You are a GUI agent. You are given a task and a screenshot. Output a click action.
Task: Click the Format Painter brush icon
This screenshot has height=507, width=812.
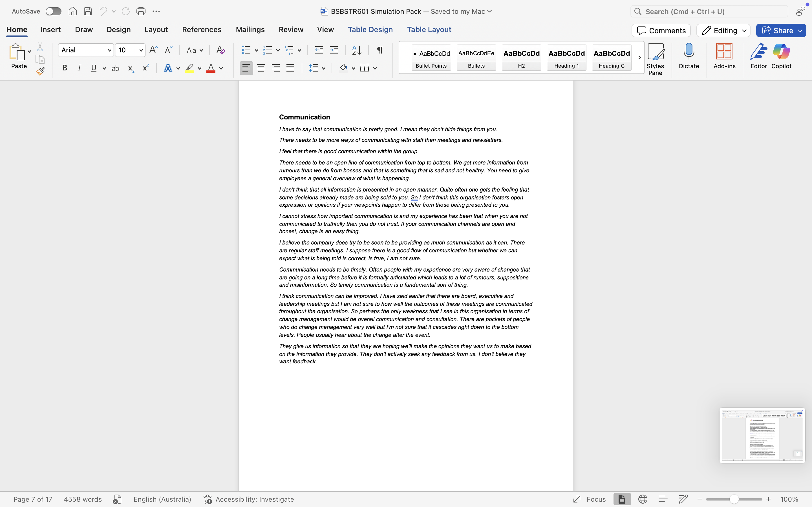pos(40,71)
